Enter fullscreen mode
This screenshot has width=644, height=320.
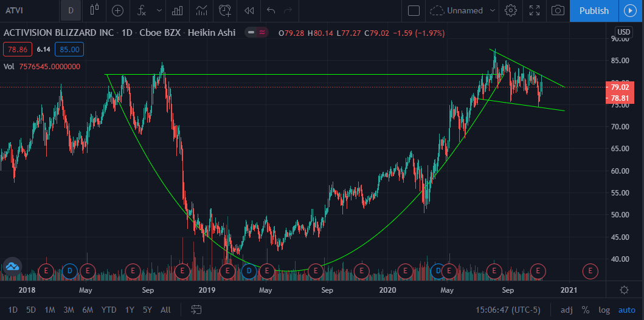pyautogui.click(x=535, y=10)
